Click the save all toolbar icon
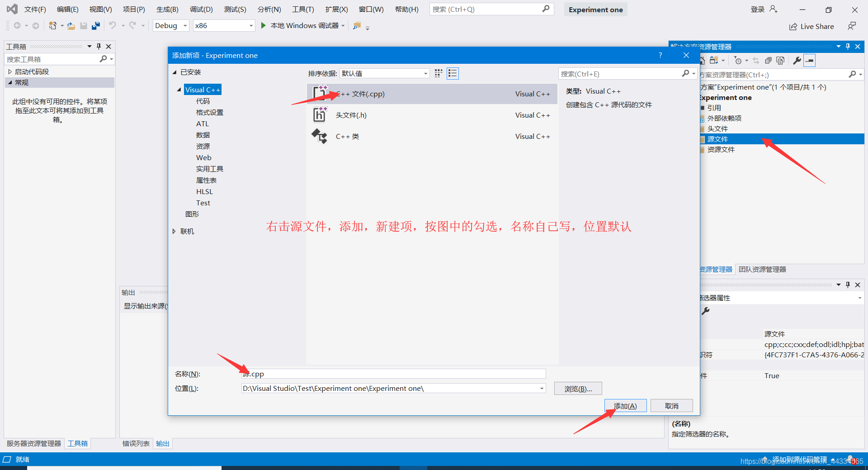 click(95, 26)
